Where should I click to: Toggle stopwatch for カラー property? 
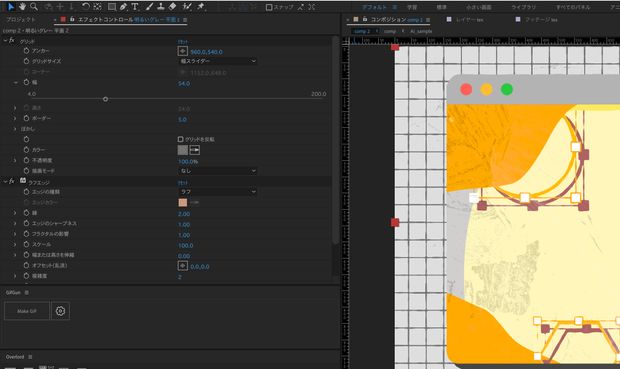click(x=26, y=149)
